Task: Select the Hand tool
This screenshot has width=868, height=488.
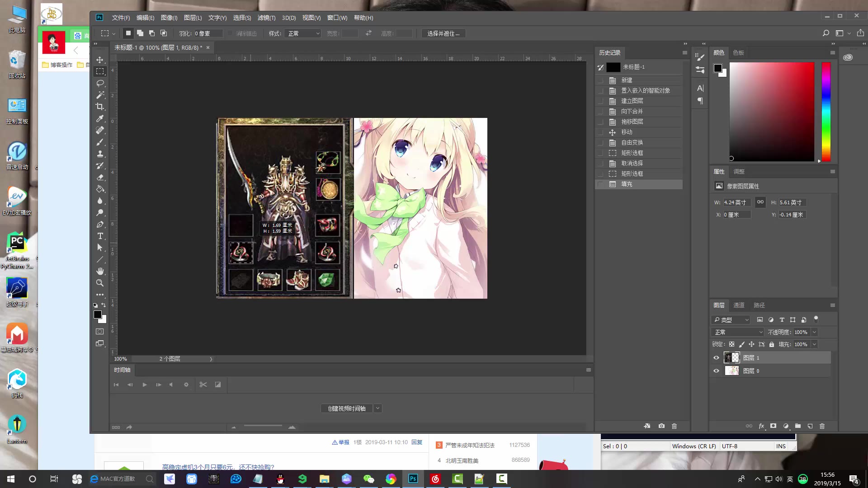Action: [x=100, y=271]
